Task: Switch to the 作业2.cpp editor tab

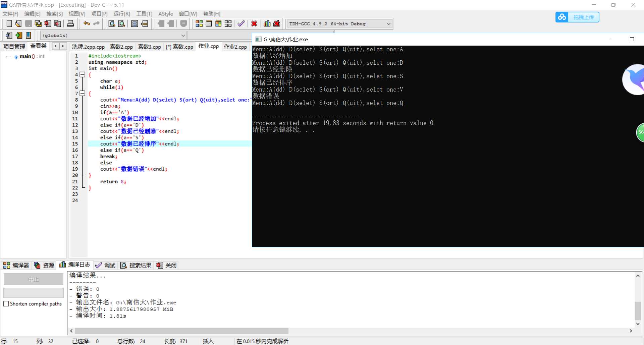Action: (x=235, y=47)
